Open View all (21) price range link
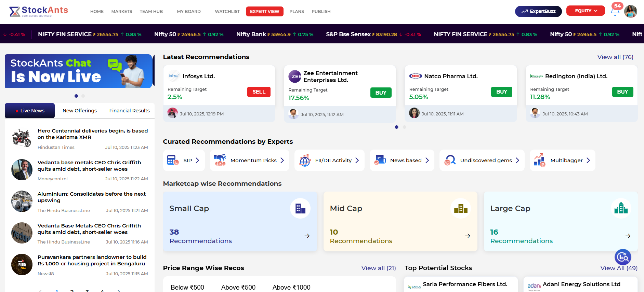This screenshot has height=292, width=644. [379, 268]
